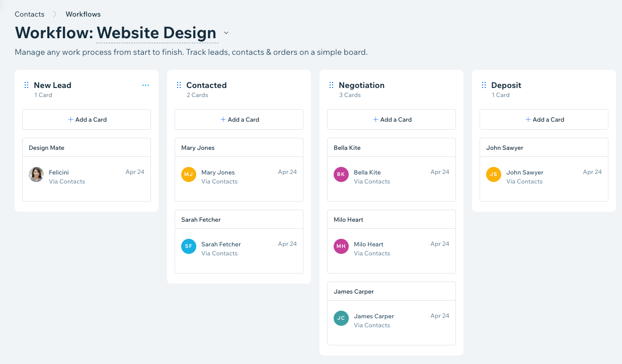Click the MJ avatar for Mary Jones

coord(189,174)
